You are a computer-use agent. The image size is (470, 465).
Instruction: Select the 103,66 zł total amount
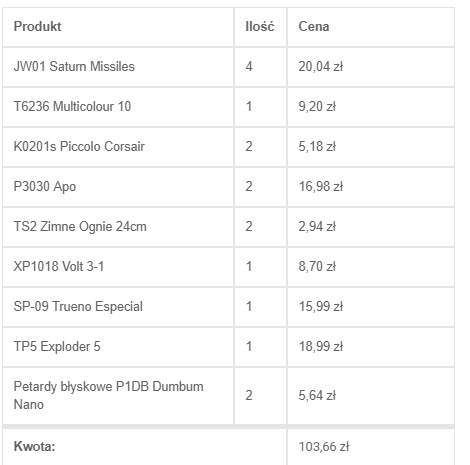(x=324, y=447)
